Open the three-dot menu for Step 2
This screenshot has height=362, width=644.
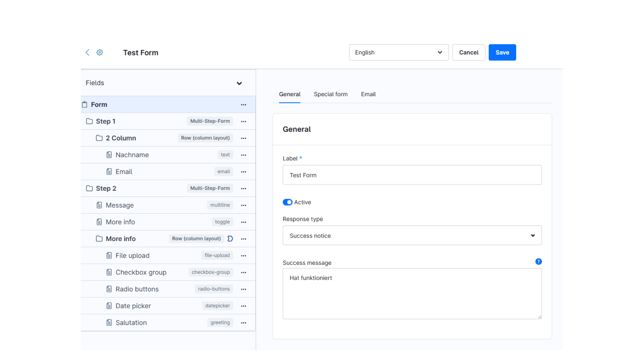[244, 189]
